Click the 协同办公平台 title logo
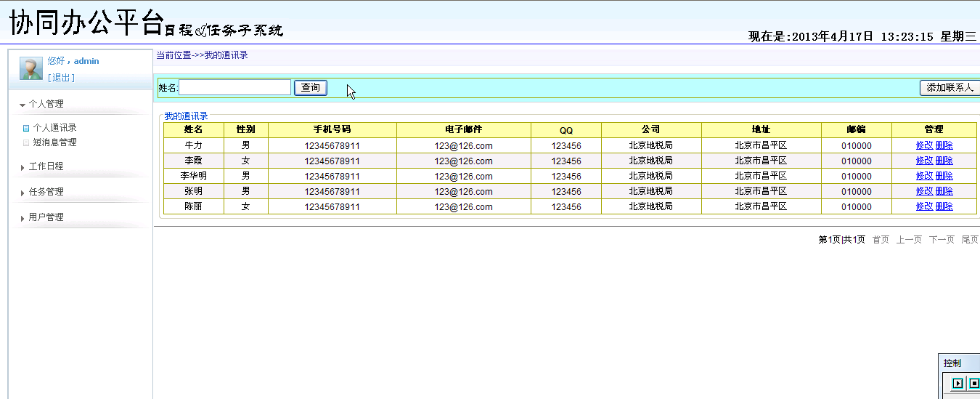 (86, 22)
